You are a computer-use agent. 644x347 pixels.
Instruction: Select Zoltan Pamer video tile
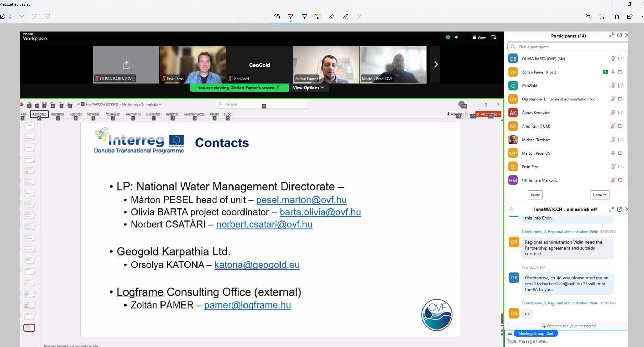tap(326, 65)
